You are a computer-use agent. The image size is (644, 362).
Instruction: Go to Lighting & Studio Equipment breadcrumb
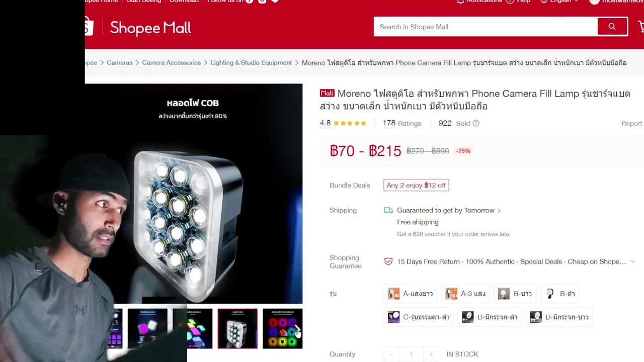click(251, 63)
